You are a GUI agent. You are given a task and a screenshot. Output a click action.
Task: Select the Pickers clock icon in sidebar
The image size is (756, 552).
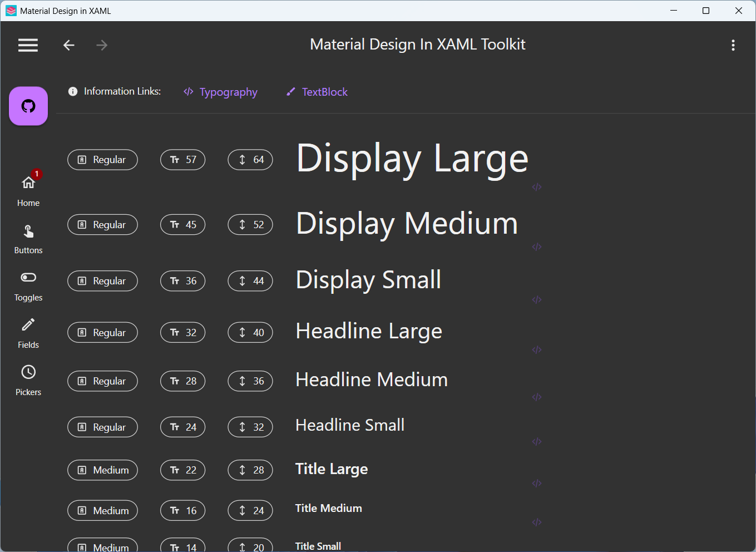(x=28, y=372)
